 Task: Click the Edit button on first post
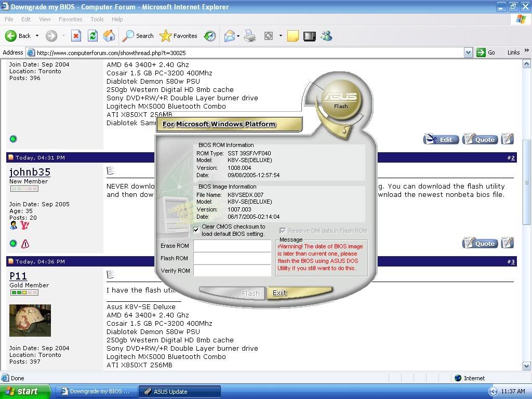441,139
